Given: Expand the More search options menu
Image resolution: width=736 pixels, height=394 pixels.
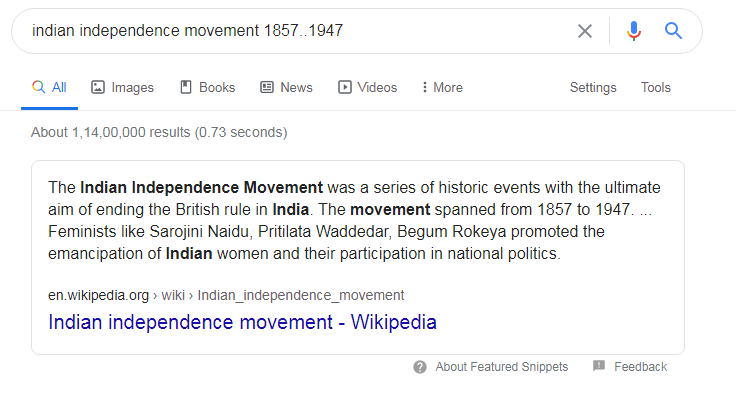Looking at the screenshot, I should pos(442,87).
